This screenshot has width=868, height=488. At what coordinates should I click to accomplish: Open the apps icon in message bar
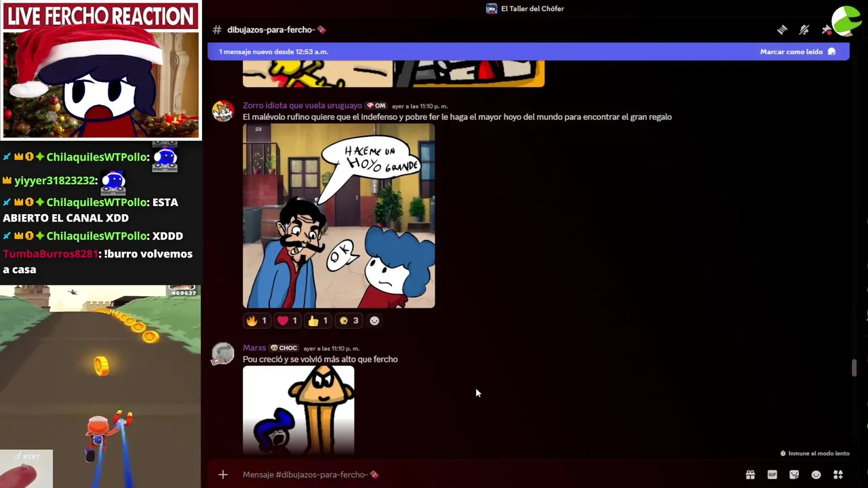tap(838, 474)
